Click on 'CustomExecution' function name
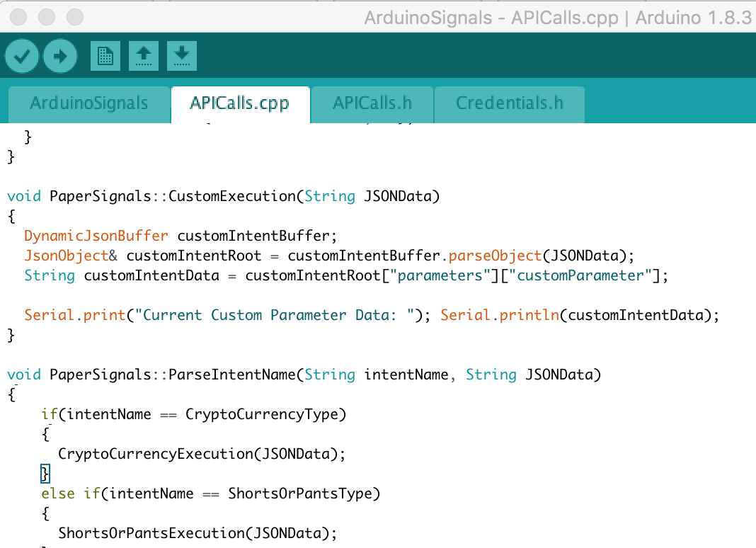This screenshot has width=756, height=548. [x=232, y=196]
